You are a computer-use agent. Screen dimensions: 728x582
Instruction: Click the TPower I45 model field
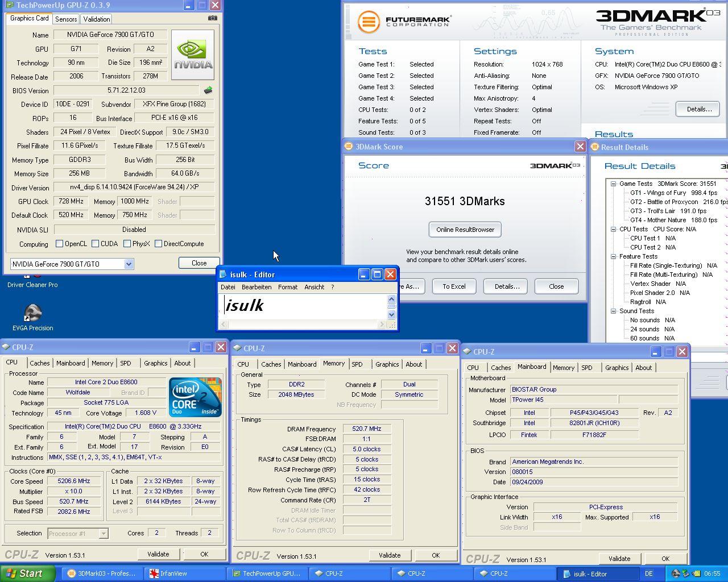point(562,400)
